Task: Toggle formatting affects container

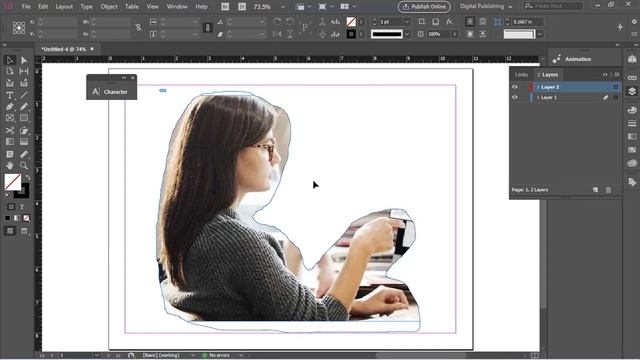Action: (11, 207)
